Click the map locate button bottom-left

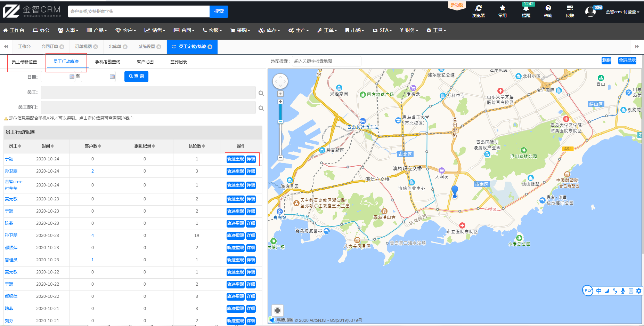click(277, 310)
